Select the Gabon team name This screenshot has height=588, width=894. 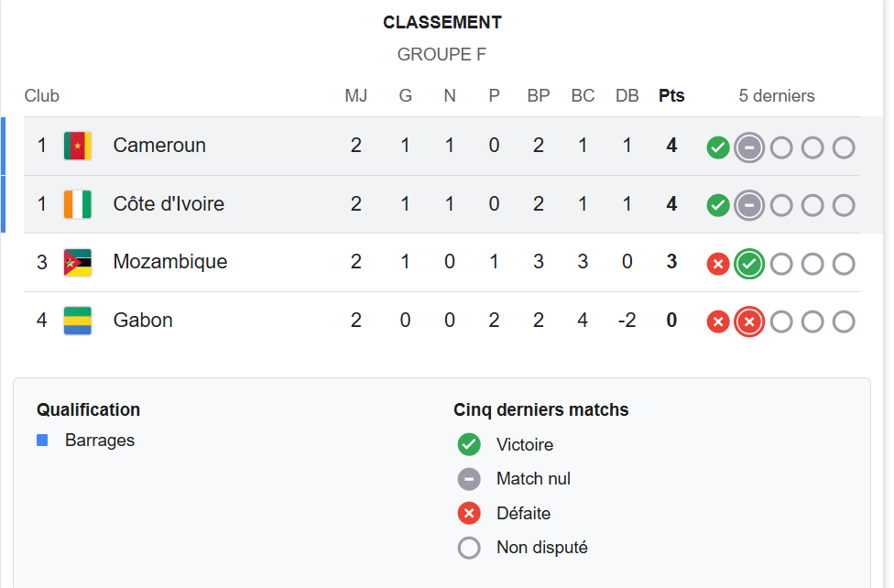[x=143, y=321]
